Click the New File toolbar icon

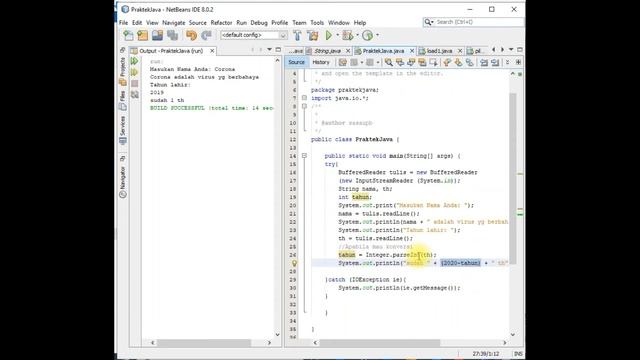pyautogui.click(x=128, y=36)
